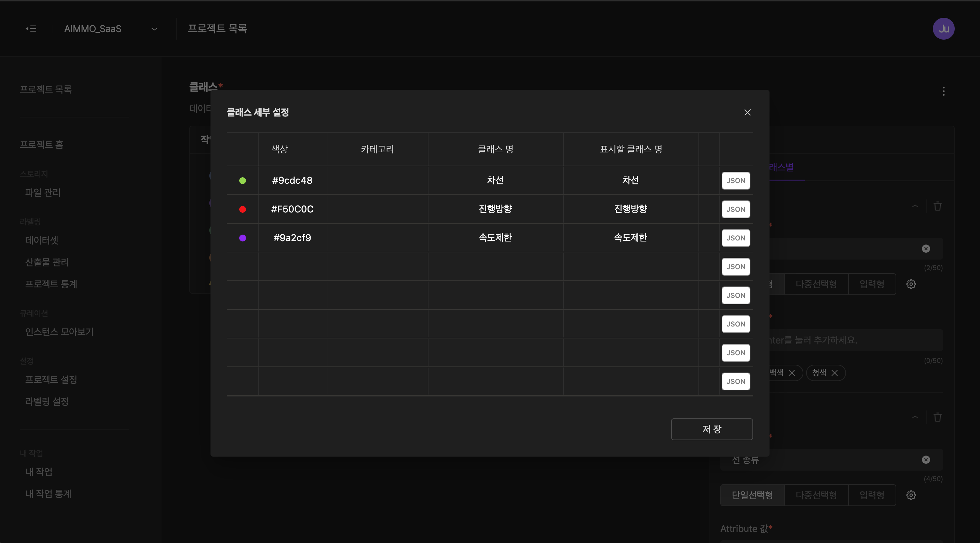Screen dimensions: 980x543
Task: Open the Ju user avatar menu
Action: [x=943, y=29]
